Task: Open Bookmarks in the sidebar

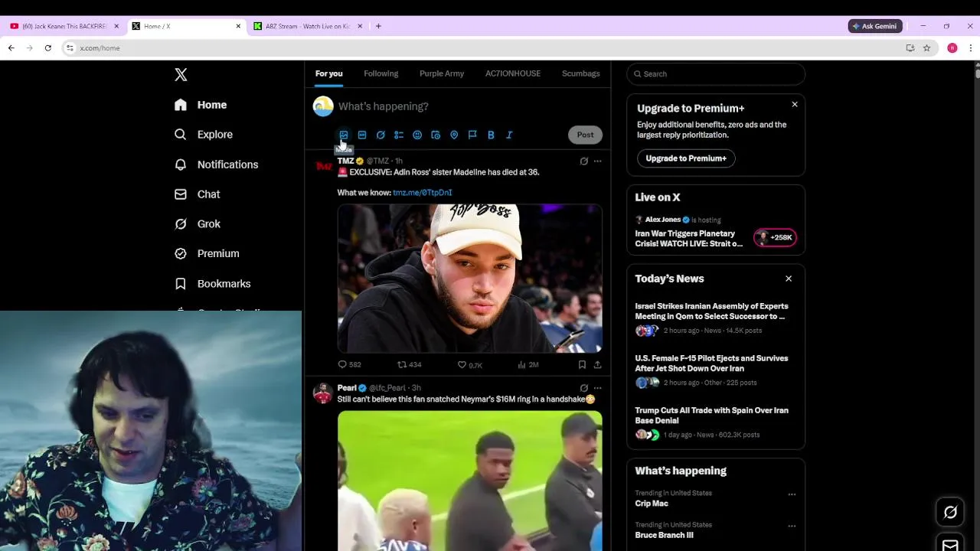Action: (212, 284)
